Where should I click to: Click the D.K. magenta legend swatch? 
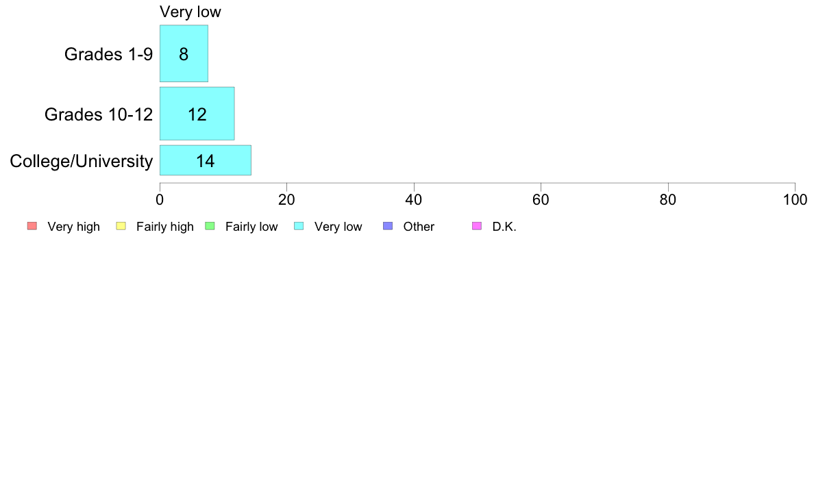(x=477, y=226)
